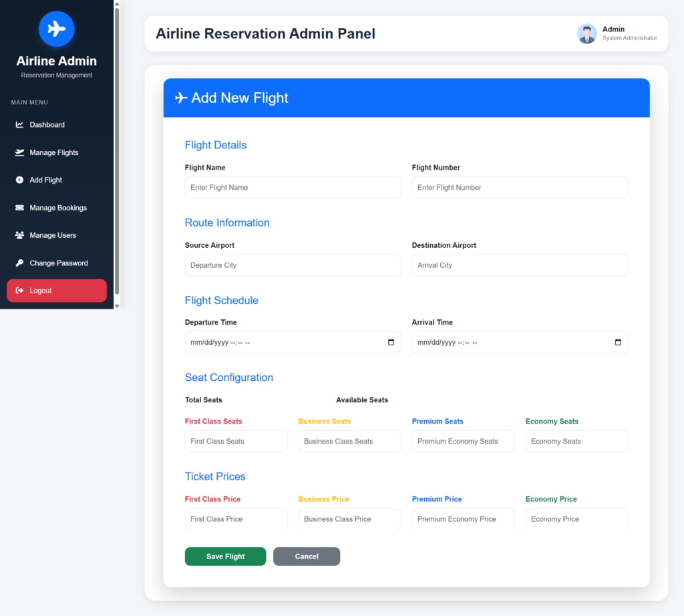Click the Premium Economy Price input
Image resolution: width=684 pixels, height=616 pixels.
(464, 518)
